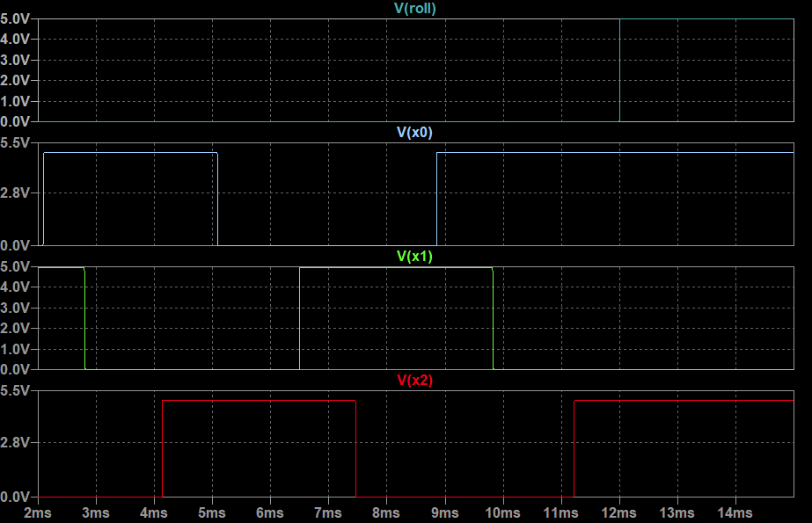Click the 3.0V label on V(roll) axis
The height and width of the screenshot is (523, 812).
click(15, 60)
